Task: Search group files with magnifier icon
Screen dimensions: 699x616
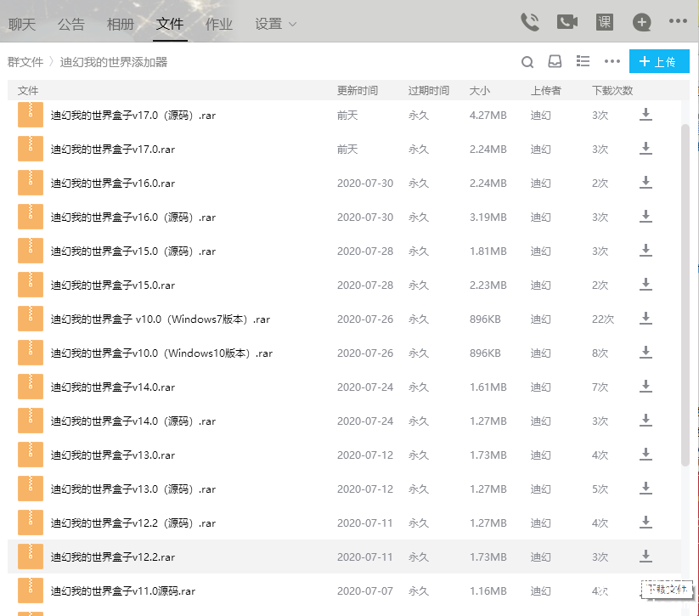Action: coord(527,62)
